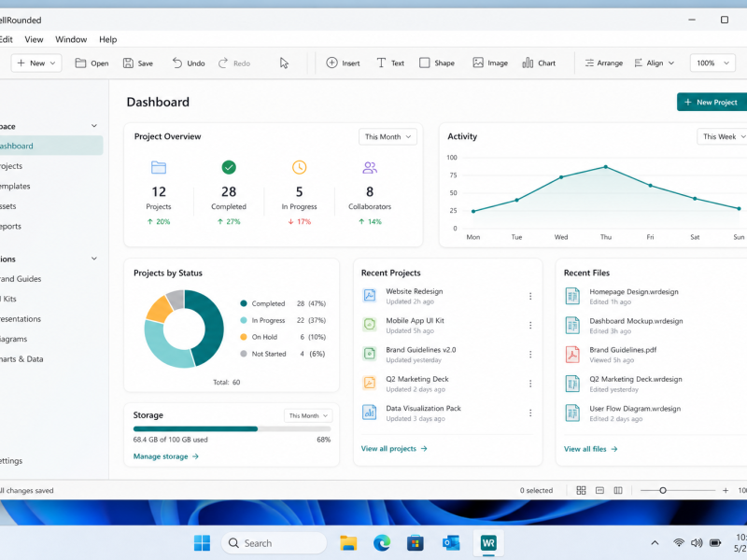747x560 pixels.
Task: Open Charts & Data in sidebar
Action: [21, 359]
